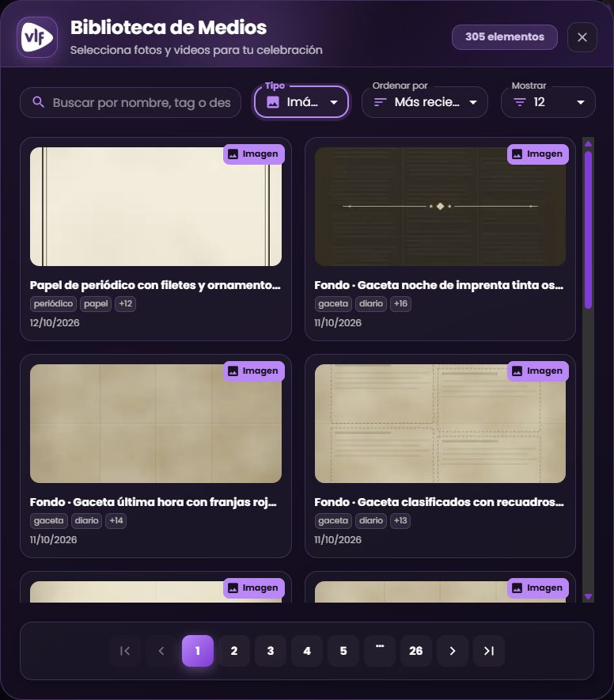
Task: Go to page 26
Action: (x=416, y=651)
